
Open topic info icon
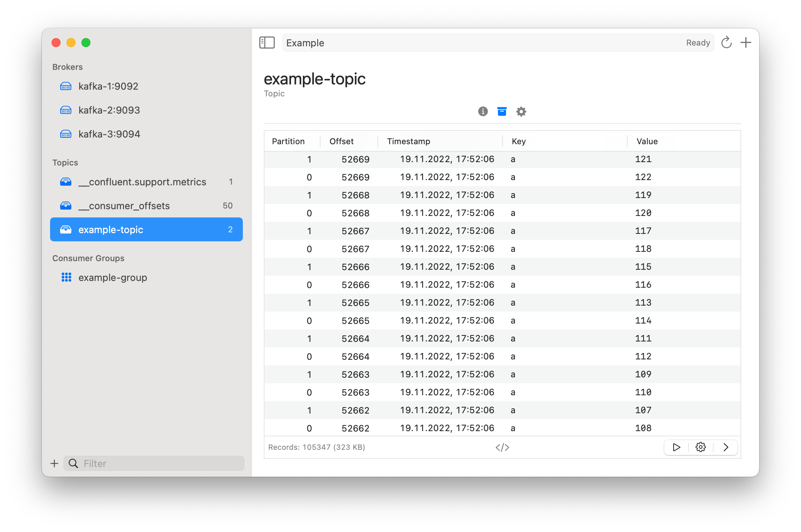483,111
